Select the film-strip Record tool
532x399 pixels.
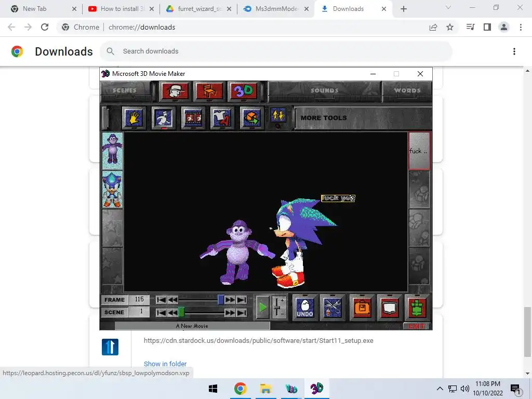pos(193,118)
